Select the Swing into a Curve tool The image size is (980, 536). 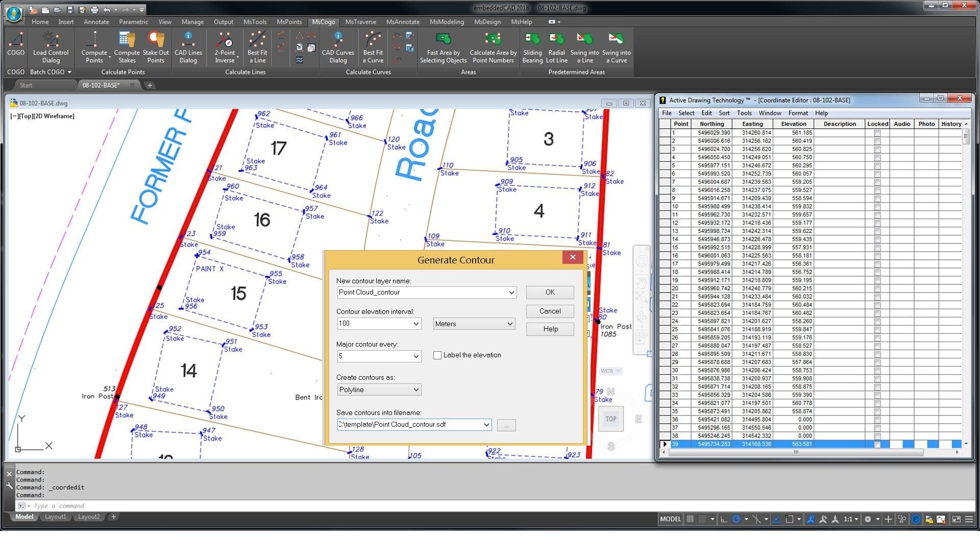tap(616, 47)
